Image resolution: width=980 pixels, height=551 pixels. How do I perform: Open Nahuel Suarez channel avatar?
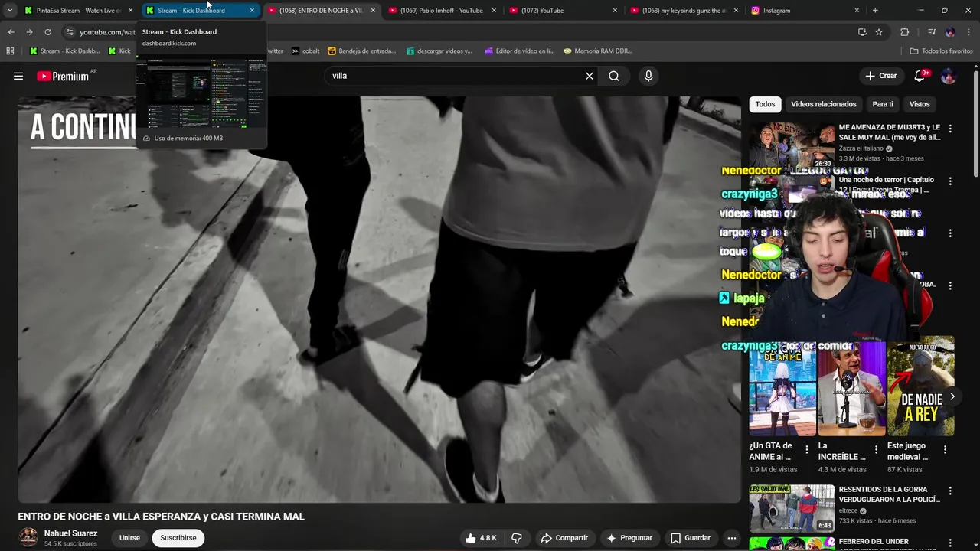point(28,537)
